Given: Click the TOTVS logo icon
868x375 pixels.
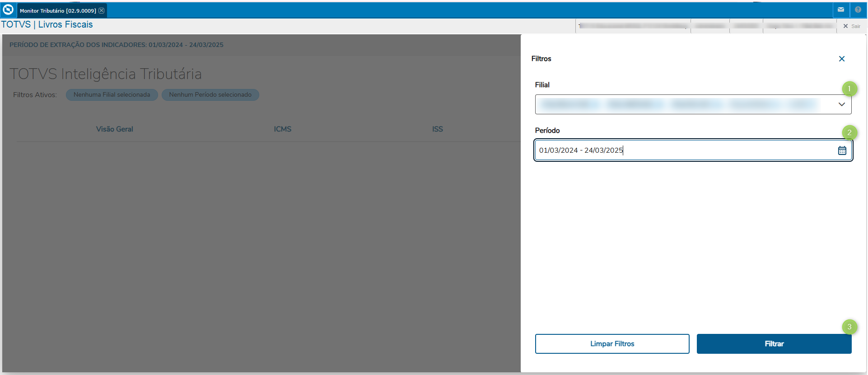Looking at the screenshot, I should pyautogui.click(x=8, y=9).
